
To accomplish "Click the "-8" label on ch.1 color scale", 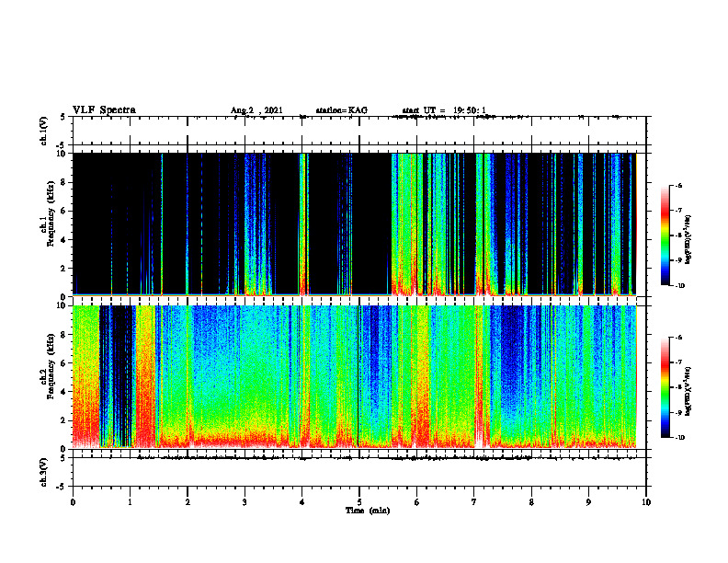I will 679,236.
